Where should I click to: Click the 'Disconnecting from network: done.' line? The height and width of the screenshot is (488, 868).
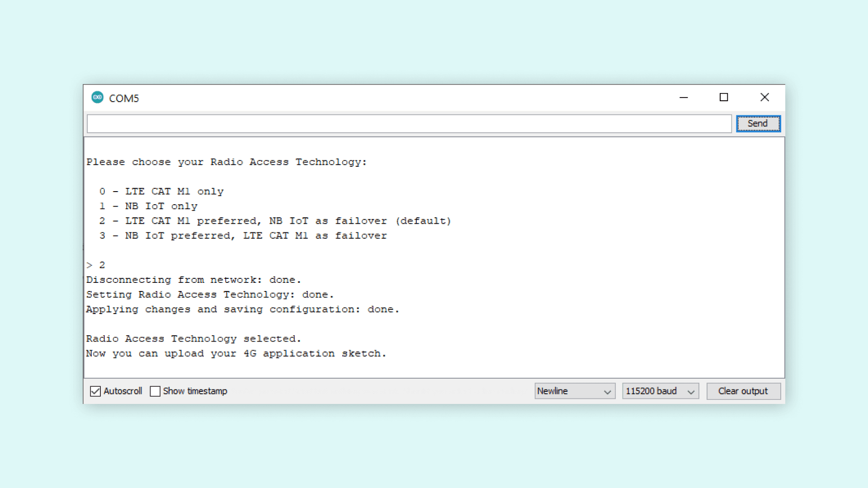pyautogui.click(x=193, y=280)
